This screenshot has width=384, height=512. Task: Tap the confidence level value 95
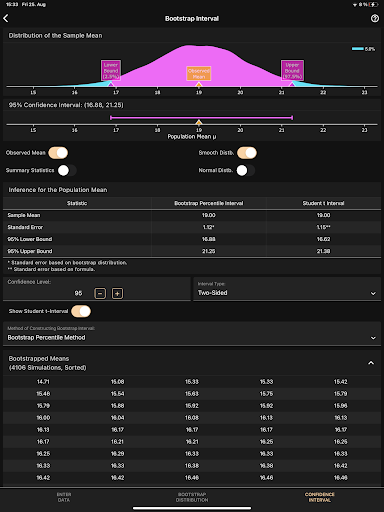(x=78, y=293)
